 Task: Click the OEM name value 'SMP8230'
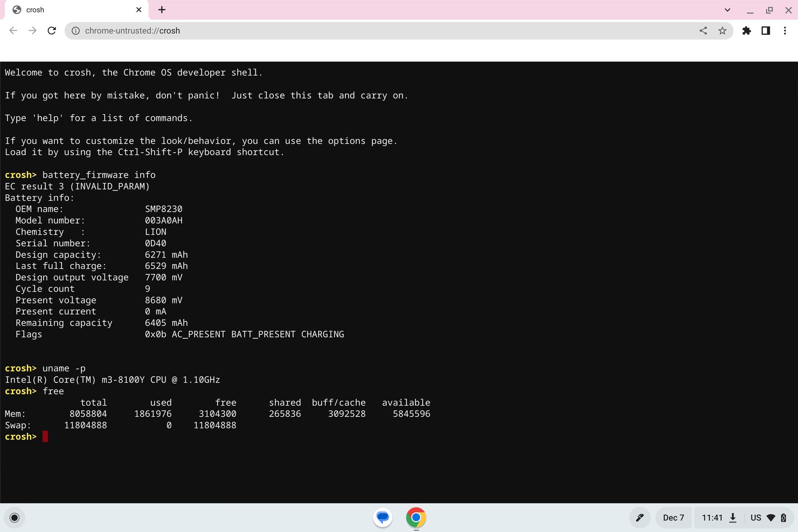164,209
